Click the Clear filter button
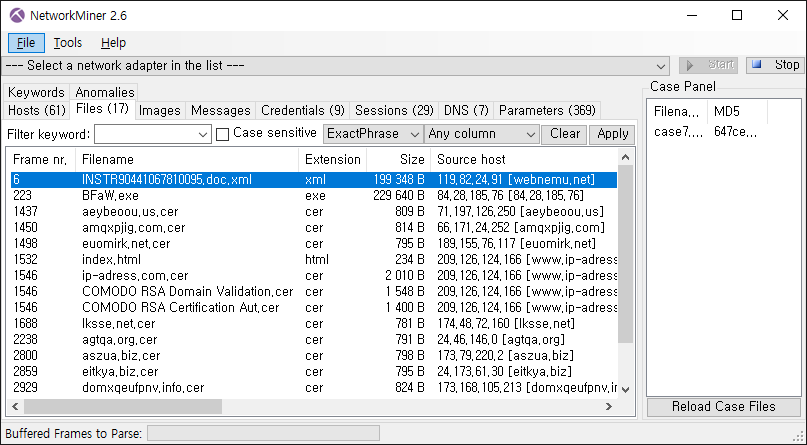The height and width of the screenshot is (445, 807). pyautogui.click(x=564, y=134)
